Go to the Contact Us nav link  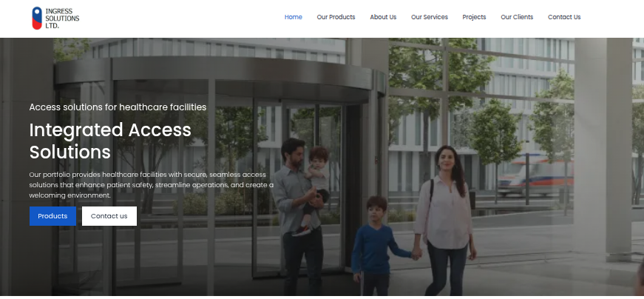[564, 17]
